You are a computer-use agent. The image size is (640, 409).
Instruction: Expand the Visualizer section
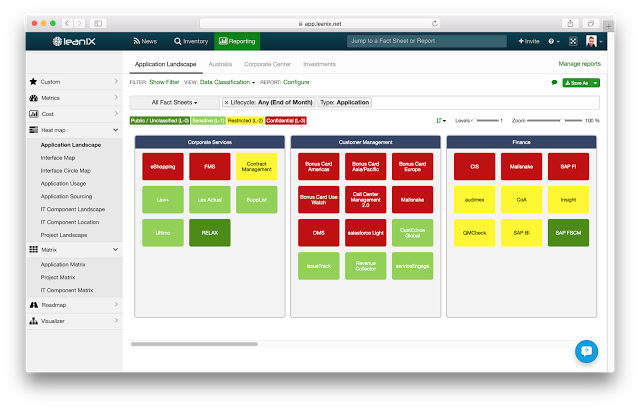tap(74, 321)
